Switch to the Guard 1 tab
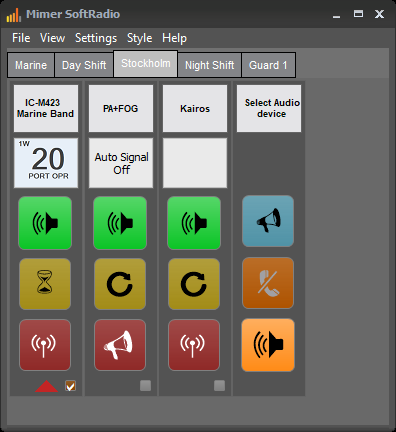The height and width of the screenshot is (432, 396). click(x=268, y=65)
